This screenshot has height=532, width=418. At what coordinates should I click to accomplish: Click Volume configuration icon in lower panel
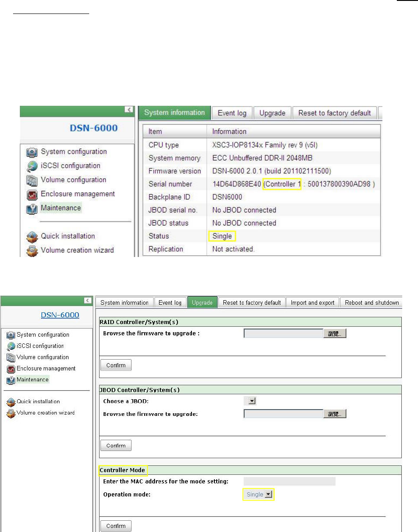pyautogui.click(x=11, y=358)
